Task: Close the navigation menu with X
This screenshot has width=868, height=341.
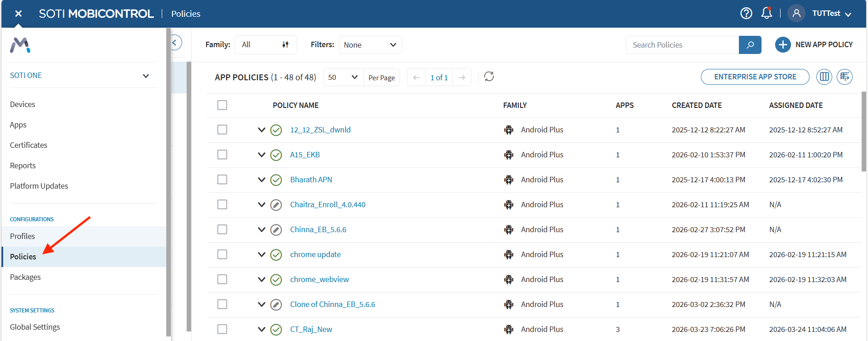Action: (x=19, y=14)
